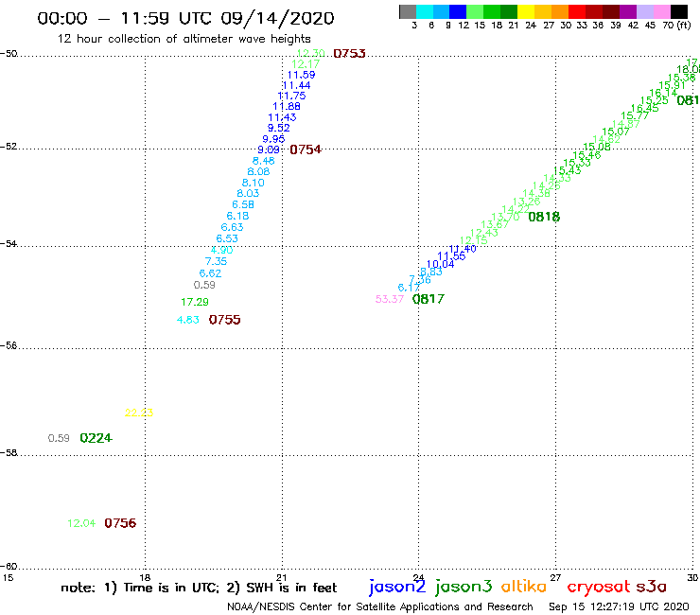Click the black 70 ft legend swatch
Viewport: 700px width, 615px height.
(679, 11)
